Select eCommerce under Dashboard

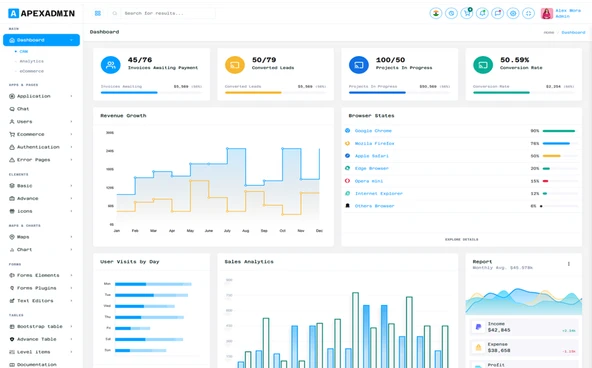pyautogui.click(x=32, y=71)
